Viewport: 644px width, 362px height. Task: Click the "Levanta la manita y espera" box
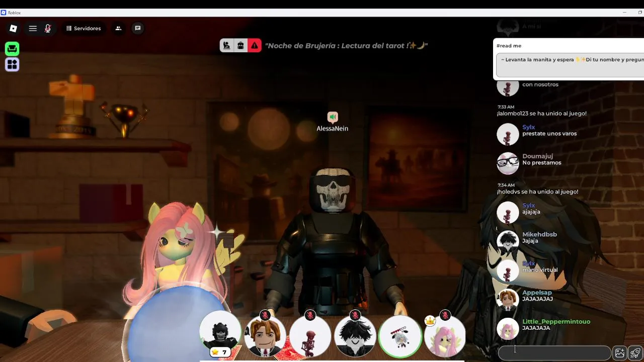pyautogui.click(x=570, y=66)
